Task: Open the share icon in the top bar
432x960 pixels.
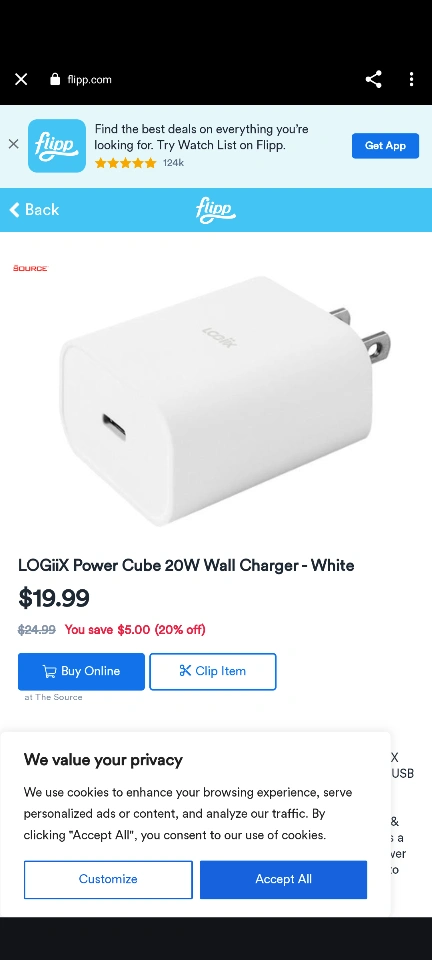Action: (373, 79)
